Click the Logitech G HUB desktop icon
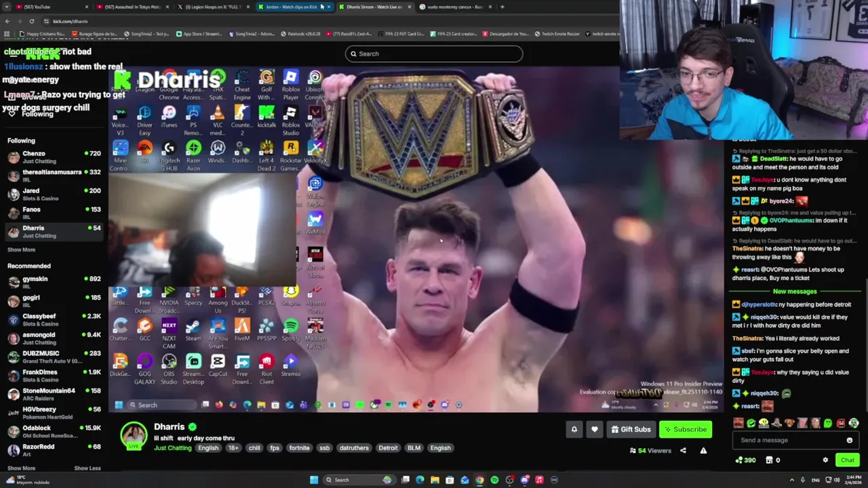Screen dimensions: 868x488 pos(169,156)
